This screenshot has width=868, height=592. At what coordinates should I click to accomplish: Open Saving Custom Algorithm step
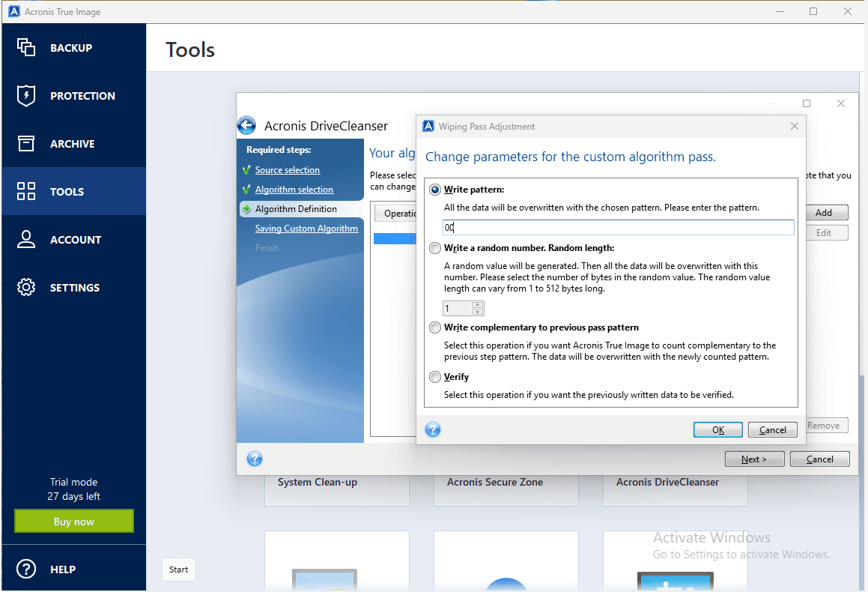tap(306, 228)
